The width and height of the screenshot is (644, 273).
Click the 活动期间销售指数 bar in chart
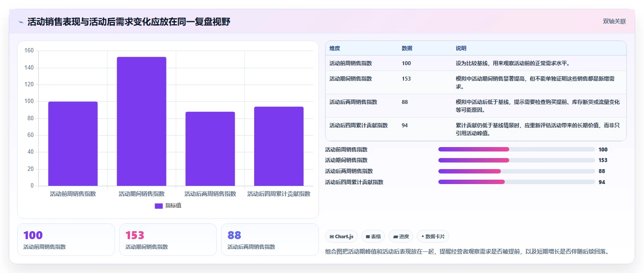click(x=141, y=122)
